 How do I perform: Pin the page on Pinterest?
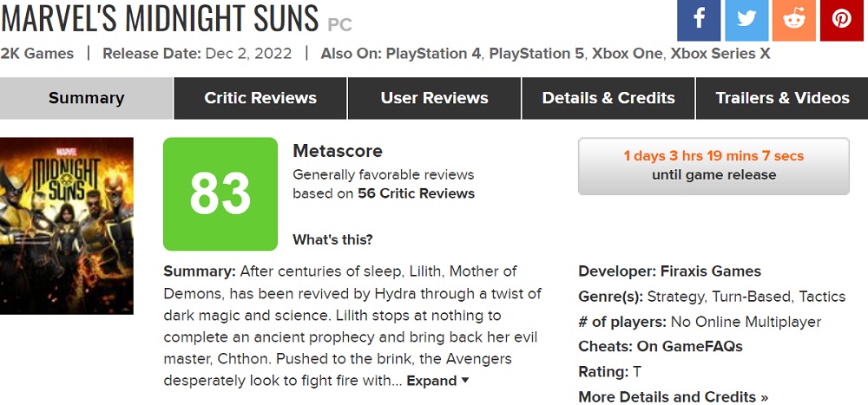(x=841, y=19)
